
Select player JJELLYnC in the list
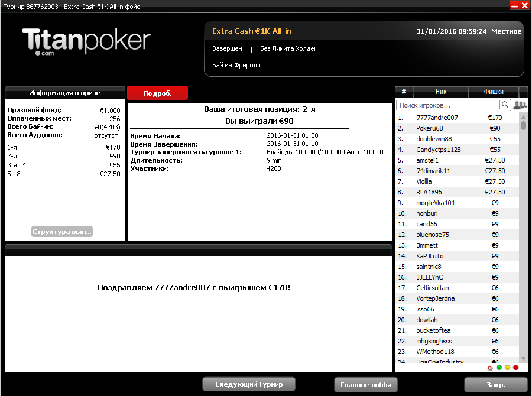(x=457, y=277)
